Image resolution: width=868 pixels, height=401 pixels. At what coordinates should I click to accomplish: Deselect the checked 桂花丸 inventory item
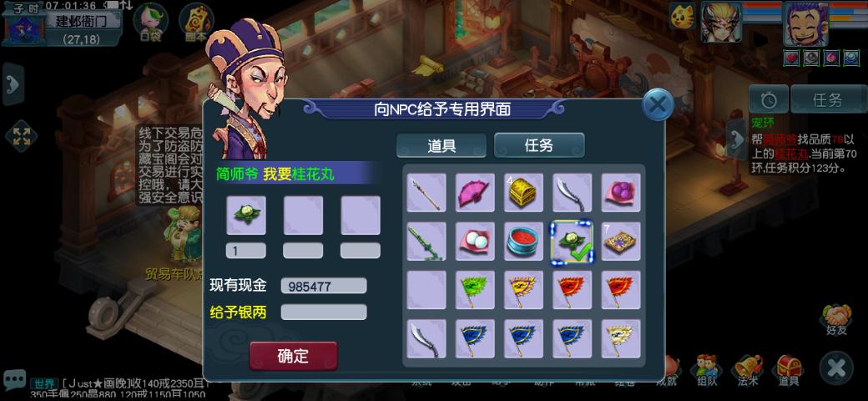[572, 241]
